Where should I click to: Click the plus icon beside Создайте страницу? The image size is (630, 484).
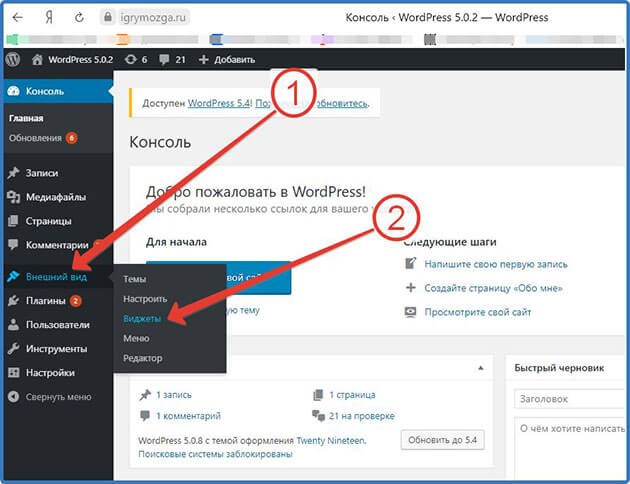[411, 288]
